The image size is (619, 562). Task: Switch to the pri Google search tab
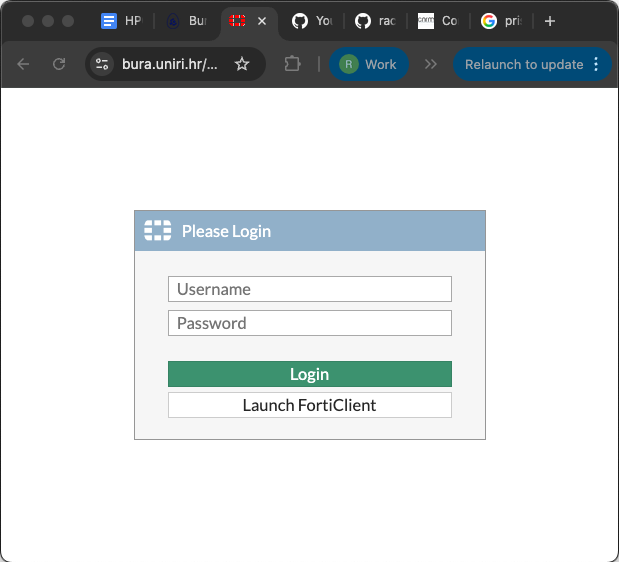coord(501,21)
